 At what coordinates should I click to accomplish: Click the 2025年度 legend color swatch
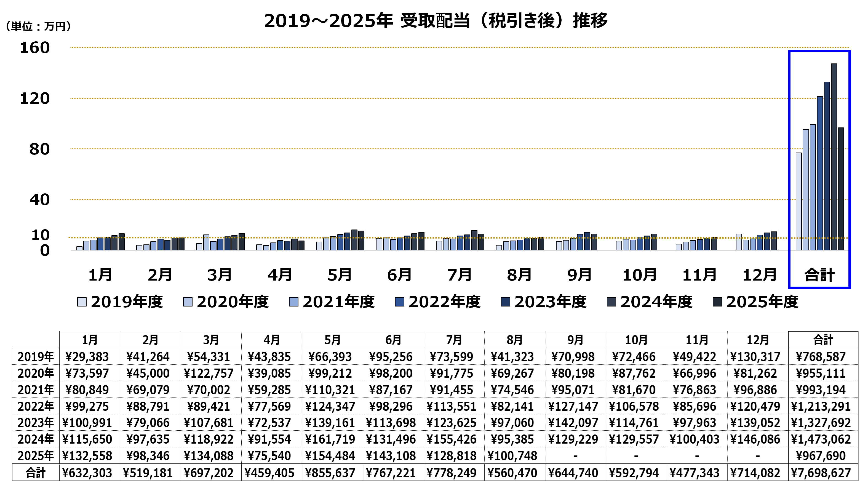[x=717, y=302]
